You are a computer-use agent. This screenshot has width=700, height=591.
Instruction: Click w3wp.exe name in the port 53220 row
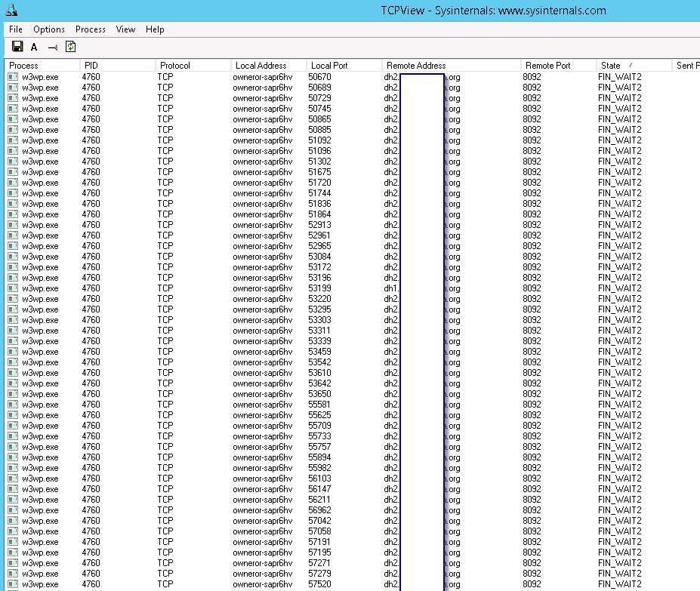(40, 299)
